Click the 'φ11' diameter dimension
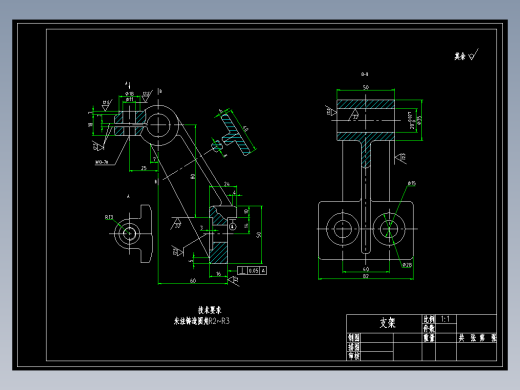Screen dimensions: 520x390 [130, 99]
